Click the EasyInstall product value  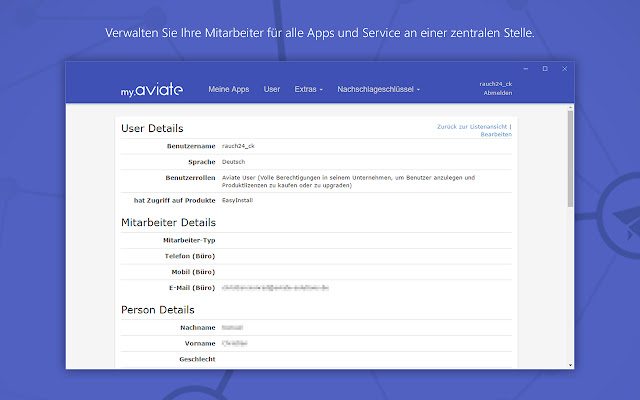coord(237,200)
